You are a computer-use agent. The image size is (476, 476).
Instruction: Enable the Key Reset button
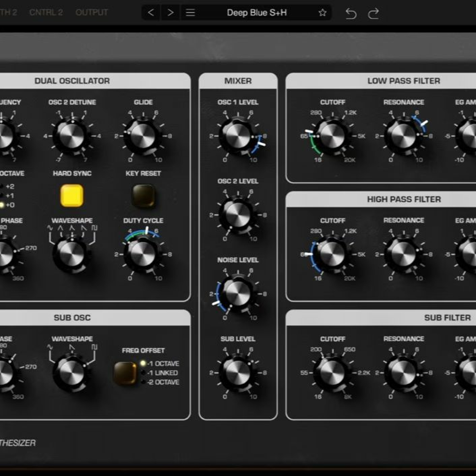click(144, 196)
